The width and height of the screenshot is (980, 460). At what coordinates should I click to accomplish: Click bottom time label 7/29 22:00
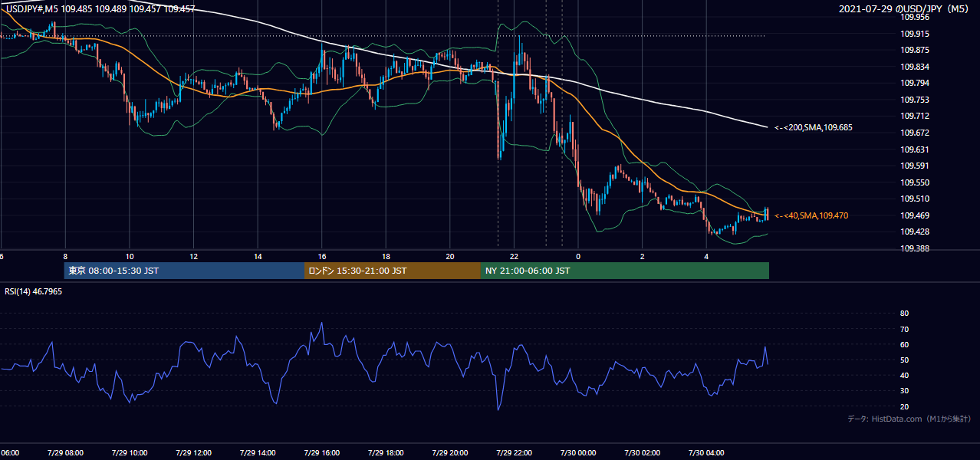(x=514, y=453)
